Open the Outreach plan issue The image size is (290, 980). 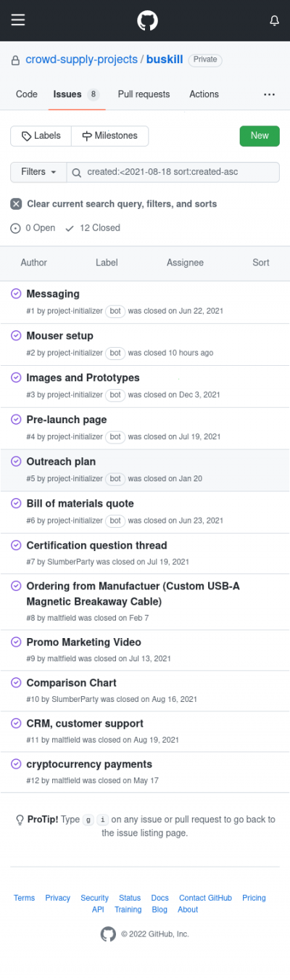click(x=61, y=462)
